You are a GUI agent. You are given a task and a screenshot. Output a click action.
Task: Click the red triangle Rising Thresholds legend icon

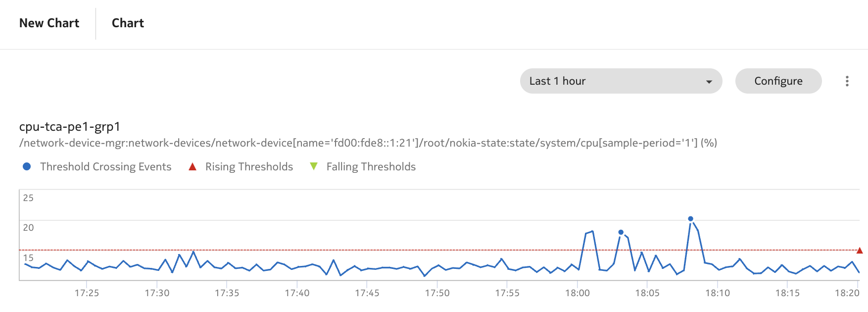[x=193, y=167]
